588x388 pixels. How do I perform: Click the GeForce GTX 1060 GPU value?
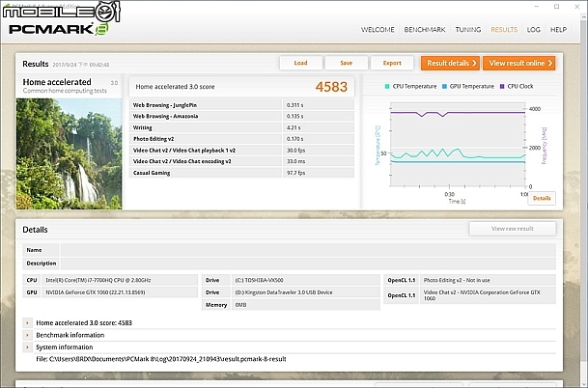(x=96, y=292)
